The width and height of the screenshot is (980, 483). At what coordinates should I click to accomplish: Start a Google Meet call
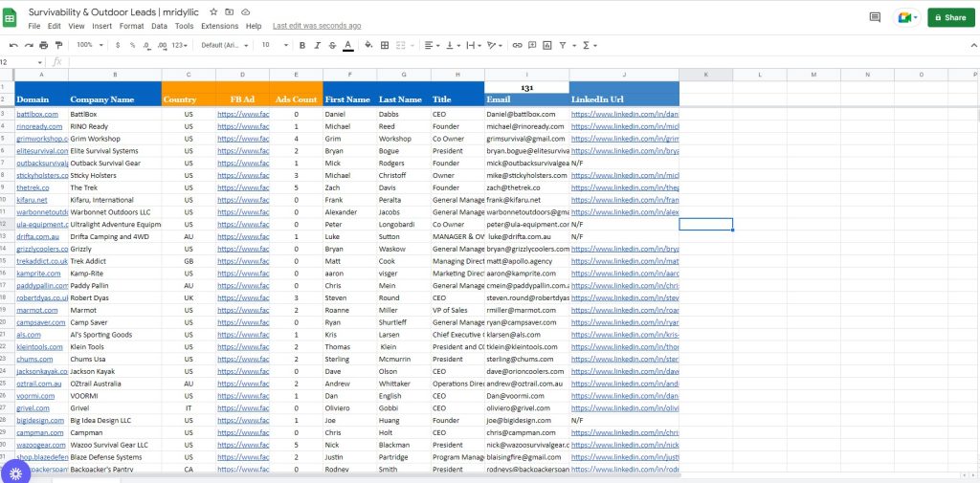pos(907,17)
